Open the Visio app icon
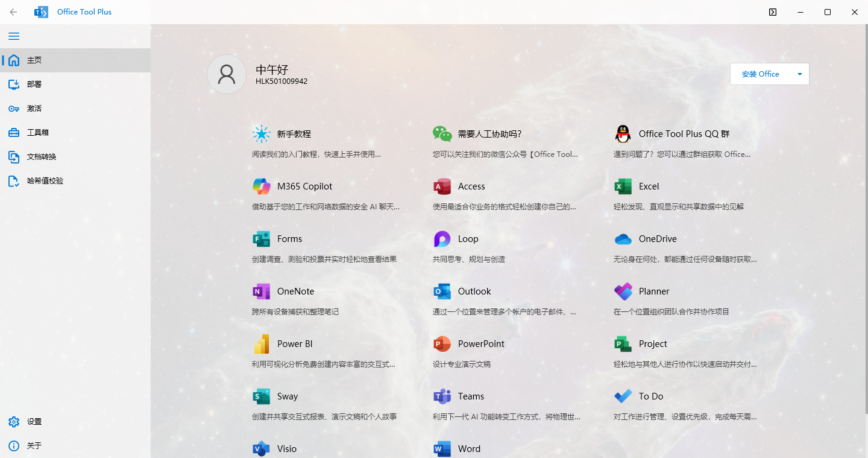Screen dimensions: 868x458 click(261, 449)
